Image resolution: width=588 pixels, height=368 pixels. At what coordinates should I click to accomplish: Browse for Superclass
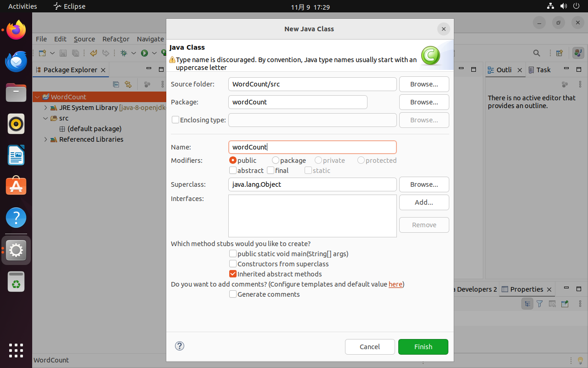click(x=424, y=184)
